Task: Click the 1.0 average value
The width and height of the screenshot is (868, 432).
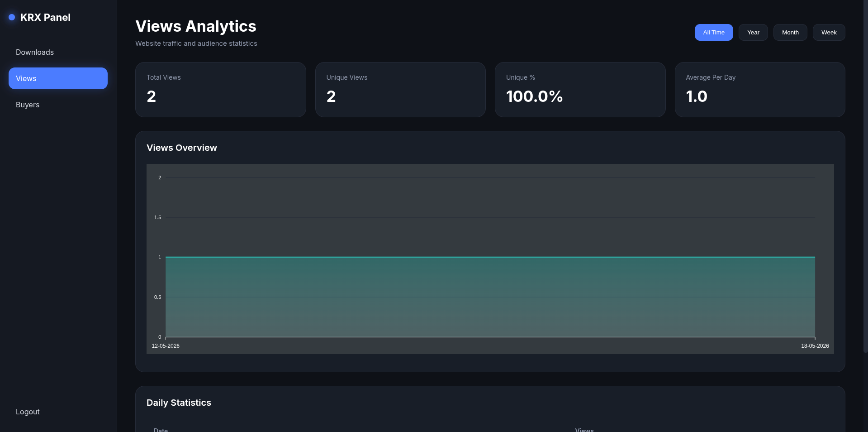Action: coord(697,96)
